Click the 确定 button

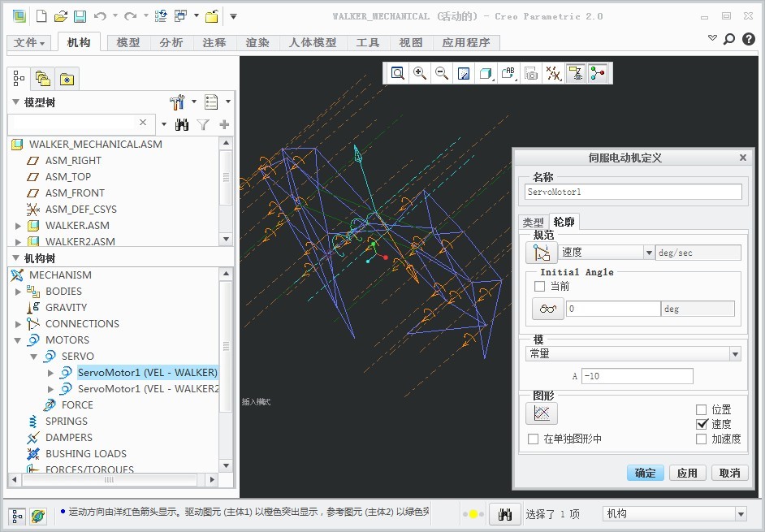[x=645, y=473]
